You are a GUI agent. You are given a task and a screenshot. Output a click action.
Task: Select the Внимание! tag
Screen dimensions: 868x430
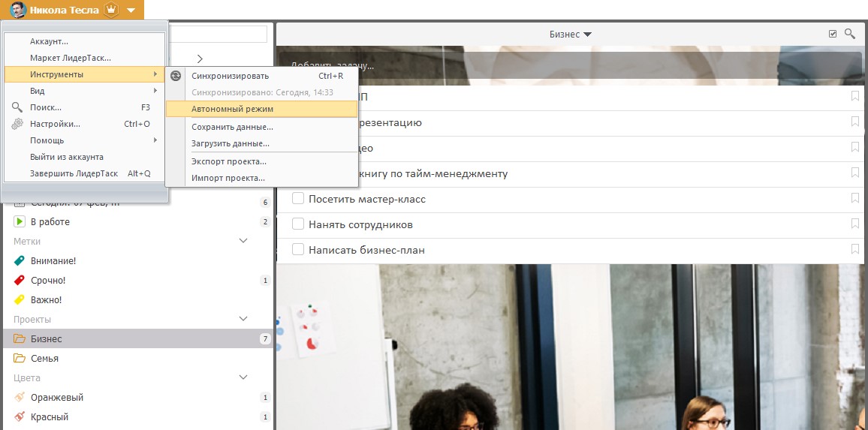137,260
